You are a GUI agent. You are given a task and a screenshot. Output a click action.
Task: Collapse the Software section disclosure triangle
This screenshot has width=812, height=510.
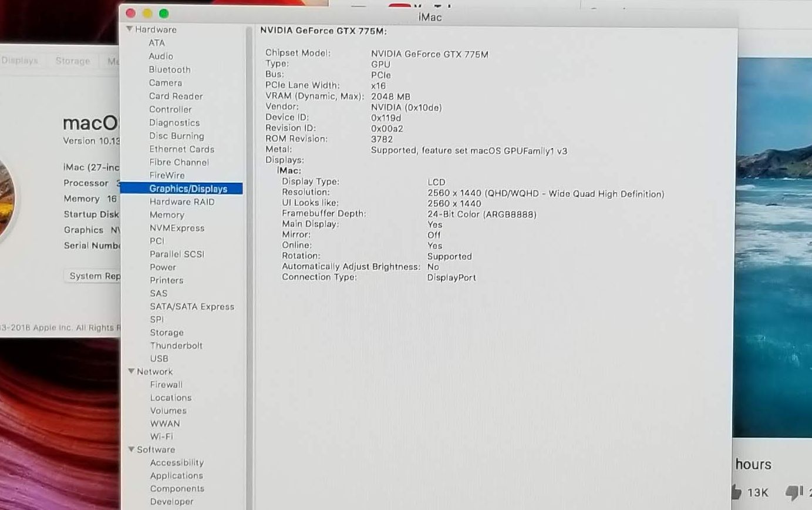[x=132, y=449]
